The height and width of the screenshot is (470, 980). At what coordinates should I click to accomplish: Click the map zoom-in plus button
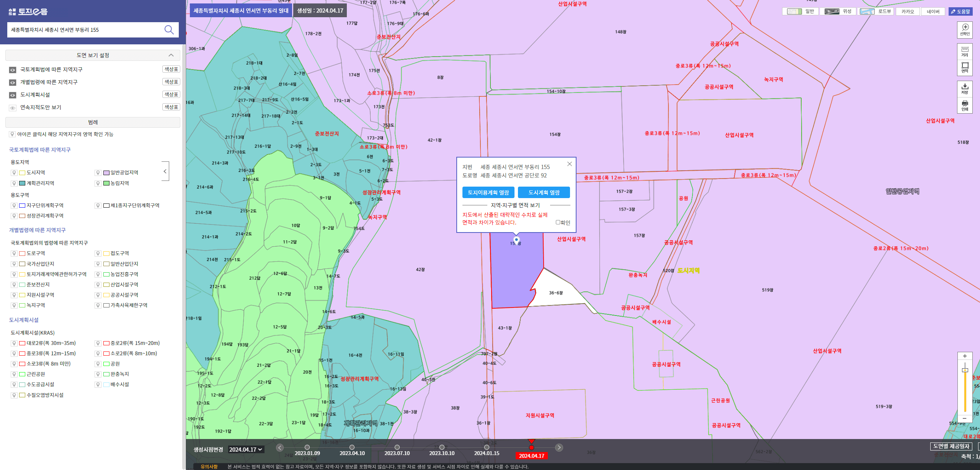[965, 356]
